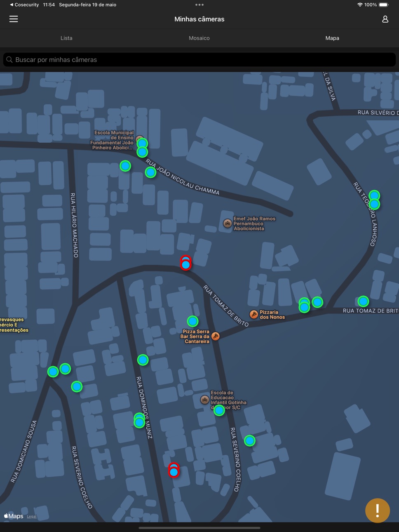
Task: Return to Cosecurity app via back arrow
Action: 24,5
